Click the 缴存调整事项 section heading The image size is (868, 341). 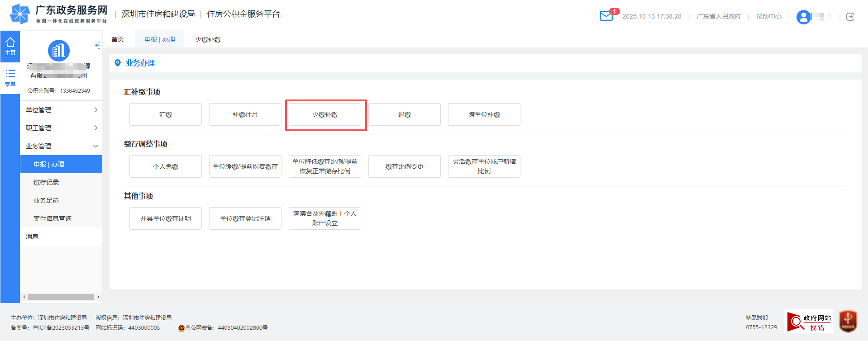click(146, 144)
